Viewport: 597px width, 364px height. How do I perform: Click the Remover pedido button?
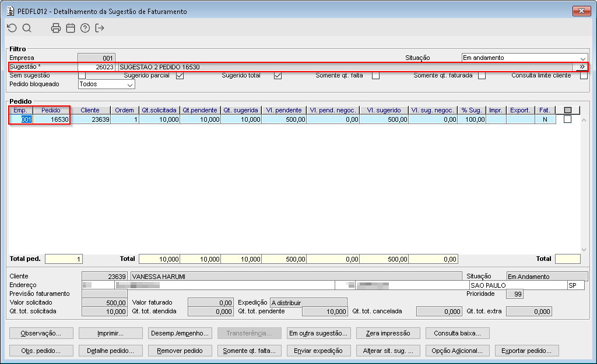click(x=180, y=351)
